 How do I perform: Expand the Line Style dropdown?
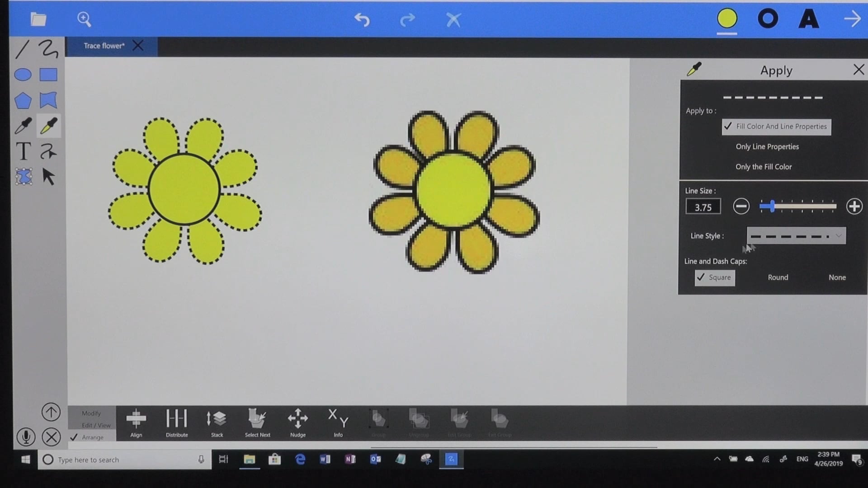[x=796, y=236]
